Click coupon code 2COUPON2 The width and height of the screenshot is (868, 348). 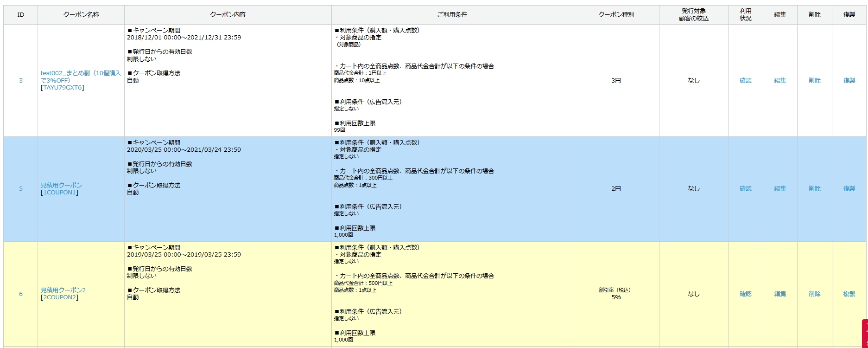click(59, 297)
